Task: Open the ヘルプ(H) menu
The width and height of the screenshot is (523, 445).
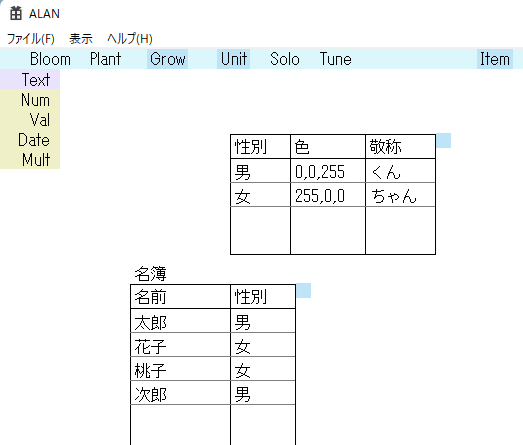Action: pyautogui.click(x=130, y=39)
